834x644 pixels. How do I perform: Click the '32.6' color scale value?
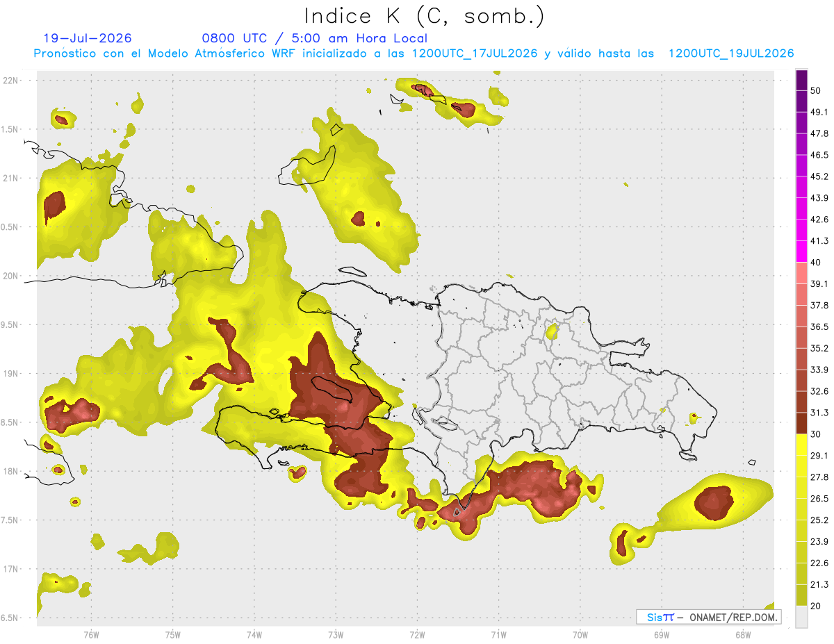point(819,391)
